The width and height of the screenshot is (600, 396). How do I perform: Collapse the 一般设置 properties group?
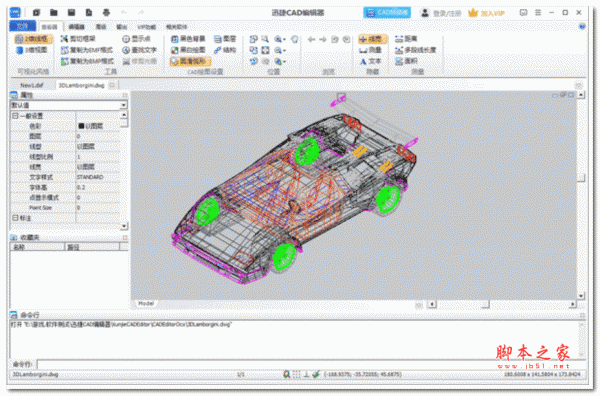point(15,116)
